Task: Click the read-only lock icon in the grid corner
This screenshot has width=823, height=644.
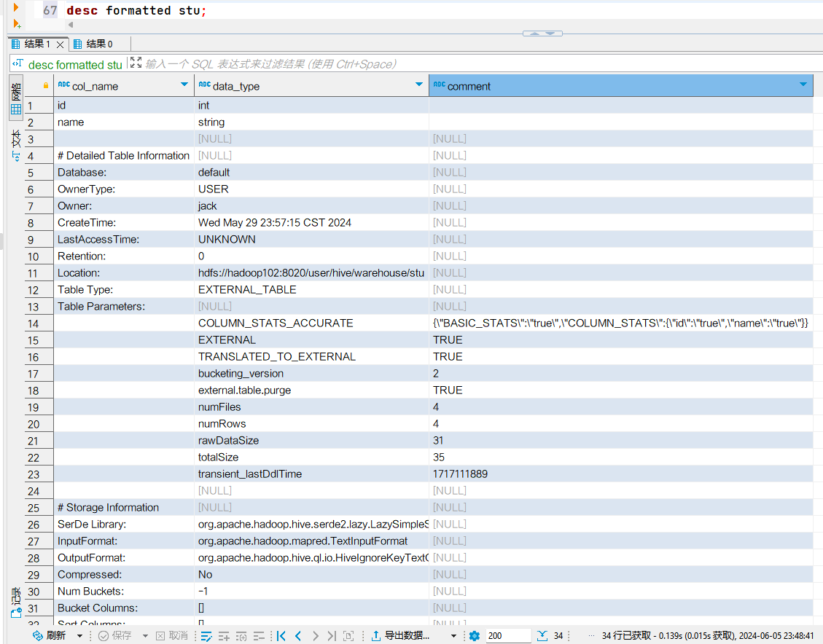Action: 46,85
